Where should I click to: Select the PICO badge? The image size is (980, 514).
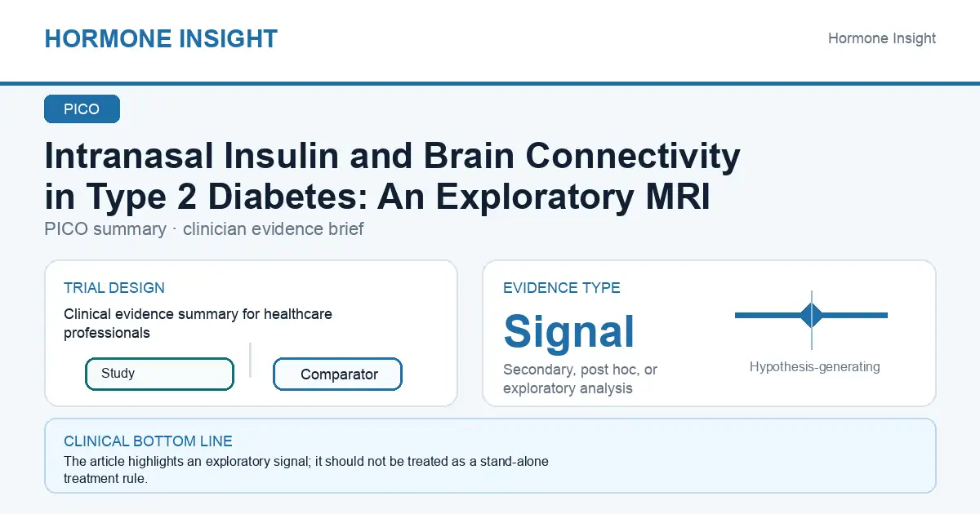82,109
